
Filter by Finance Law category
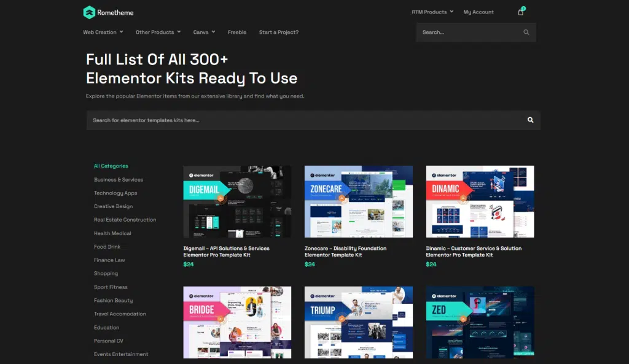click(109, 260)
